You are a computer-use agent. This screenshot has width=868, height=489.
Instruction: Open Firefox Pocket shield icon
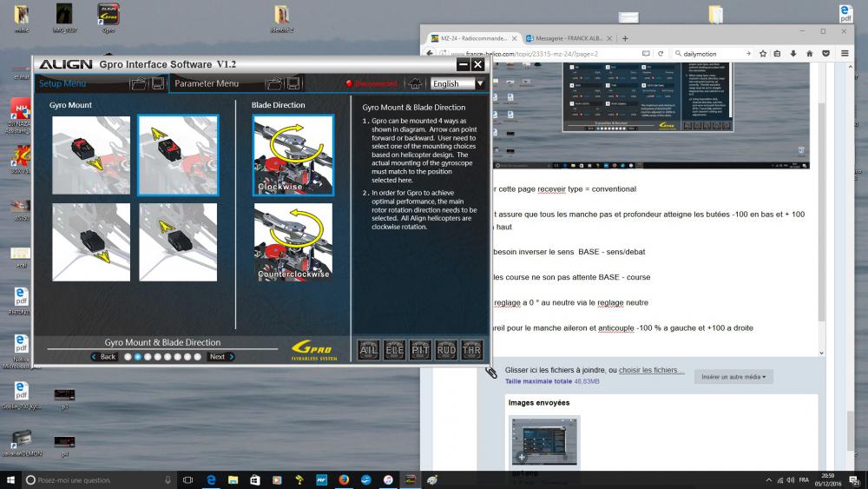826,54
